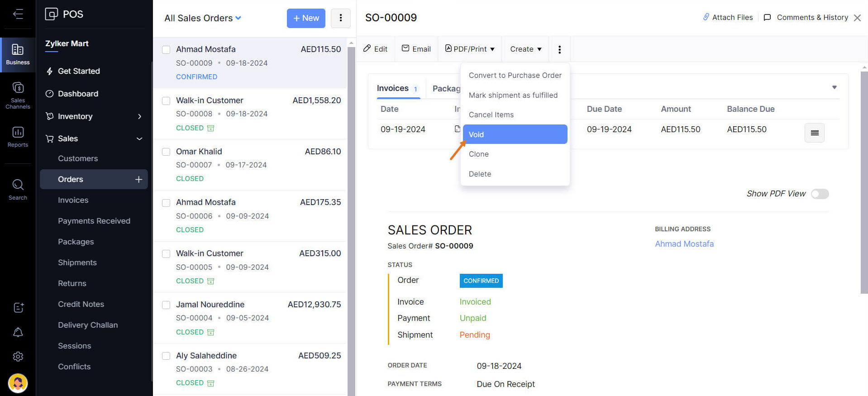The width and height of the screenshot is (868, 396).
Task: Open the settings gear icon
Action: (x=18, y=357)
